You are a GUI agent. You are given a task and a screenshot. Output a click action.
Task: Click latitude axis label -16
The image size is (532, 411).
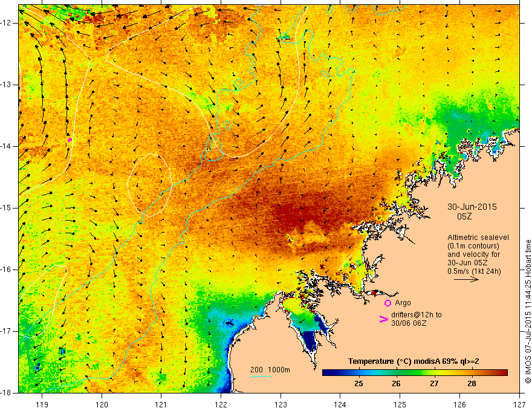(x=7, y=270)
